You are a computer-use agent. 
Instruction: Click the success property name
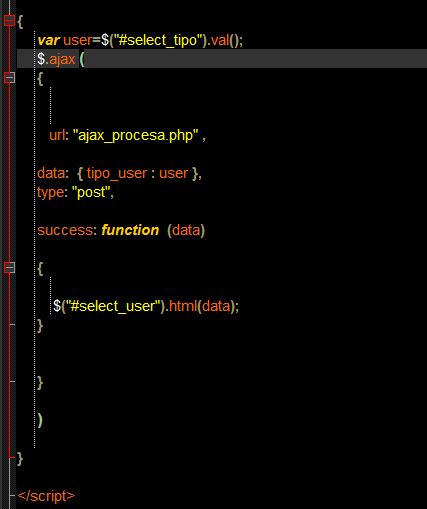65,230
